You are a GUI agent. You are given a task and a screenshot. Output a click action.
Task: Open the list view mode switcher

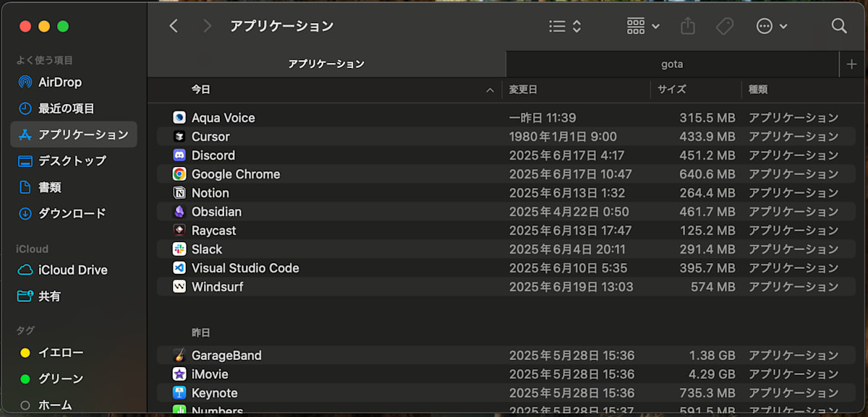(565, 26)
